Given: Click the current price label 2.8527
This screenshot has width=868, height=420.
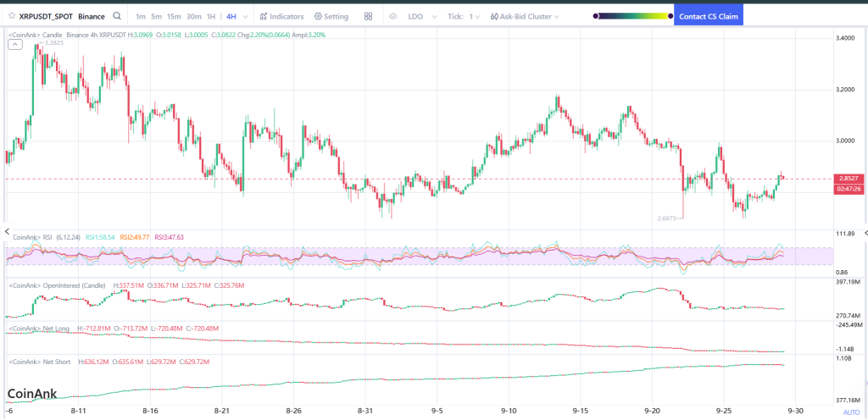Looking at the screenshot, I should click(x=848, y=179).
